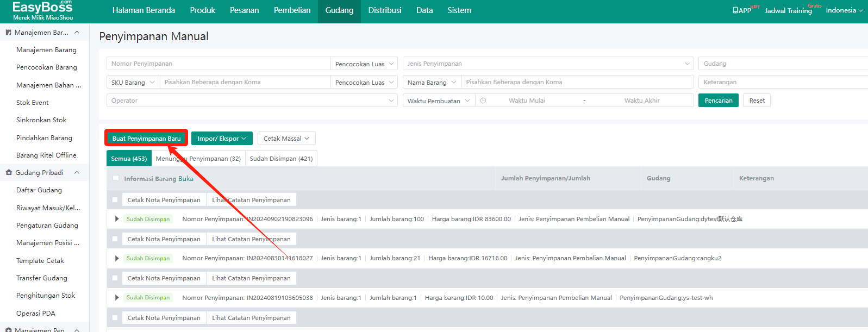868x332 pixels.
Task: Collapse the Manajemen Barang sidebar section
Action: click(77, 33)
